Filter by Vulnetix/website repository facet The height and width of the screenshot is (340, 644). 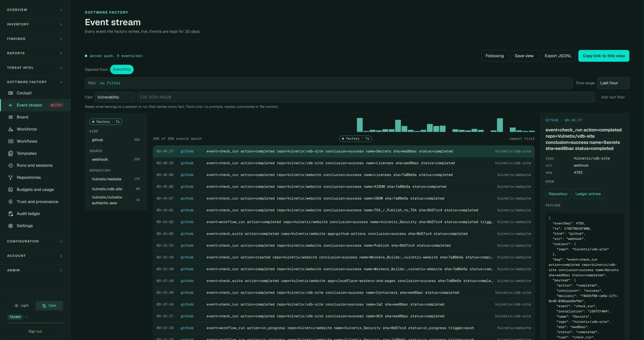(116, 179)
